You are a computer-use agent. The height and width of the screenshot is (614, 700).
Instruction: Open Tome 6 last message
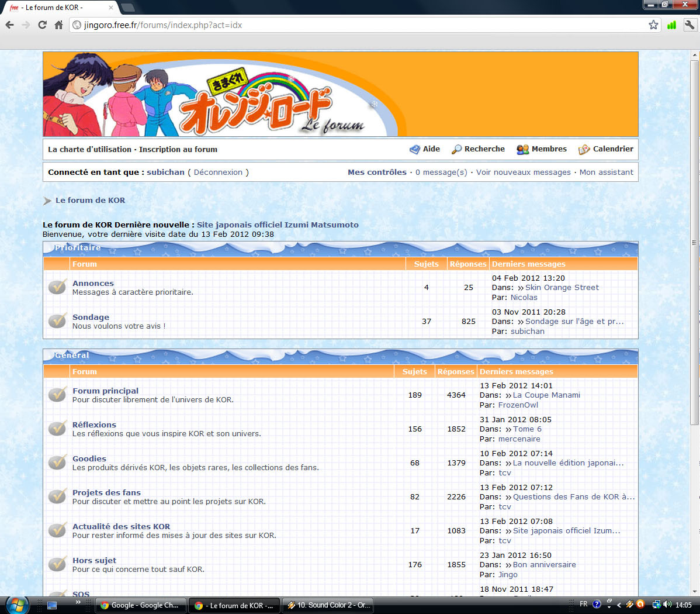click(x=527, y=429)
